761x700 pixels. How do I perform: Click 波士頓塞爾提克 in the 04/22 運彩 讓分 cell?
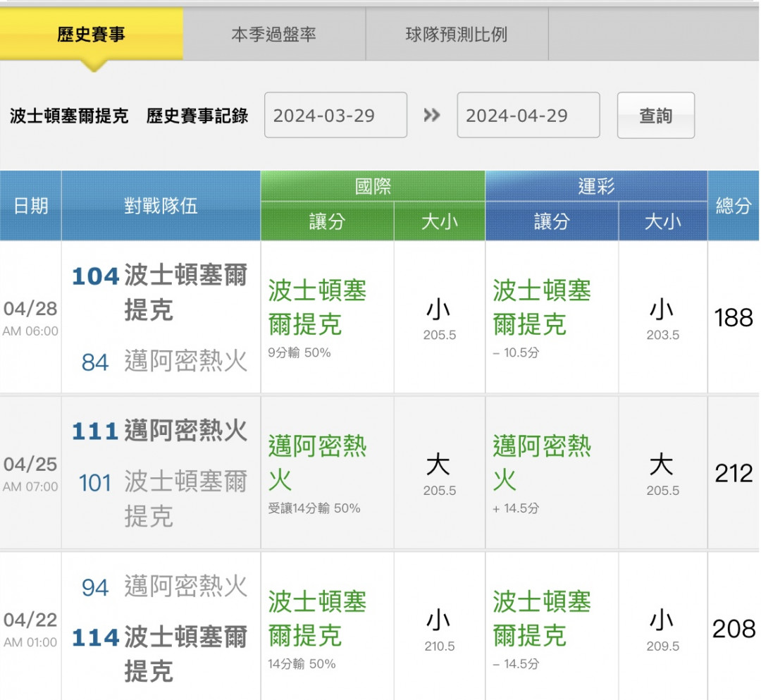(542, 618)
